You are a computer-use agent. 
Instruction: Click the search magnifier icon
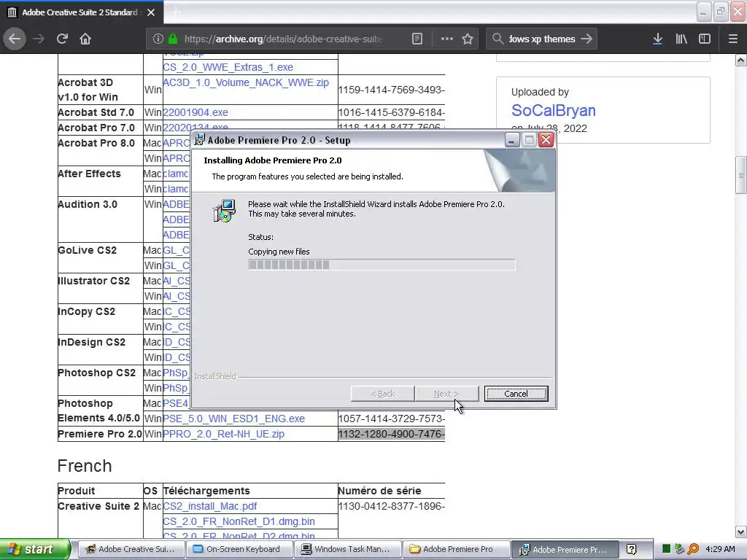pos(498,39)
